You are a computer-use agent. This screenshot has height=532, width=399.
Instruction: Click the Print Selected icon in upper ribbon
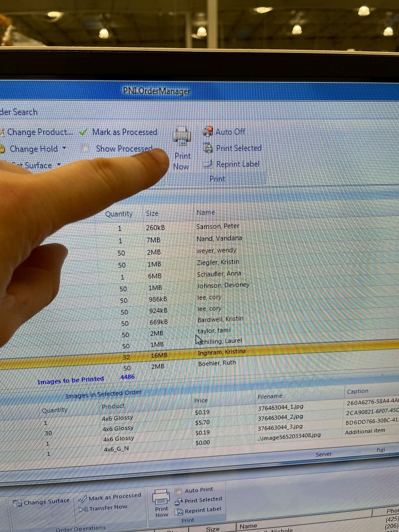208,148
